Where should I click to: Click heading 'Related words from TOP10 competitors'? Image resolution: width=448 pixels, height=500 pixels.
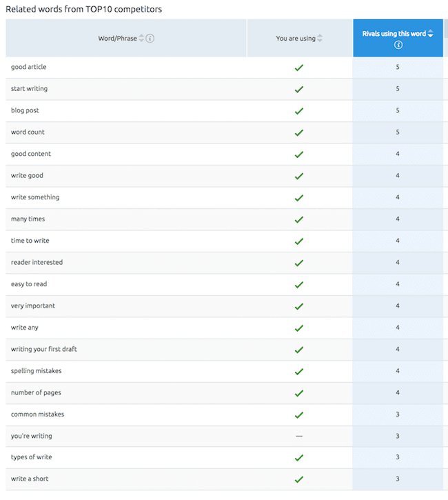point(84,9)
